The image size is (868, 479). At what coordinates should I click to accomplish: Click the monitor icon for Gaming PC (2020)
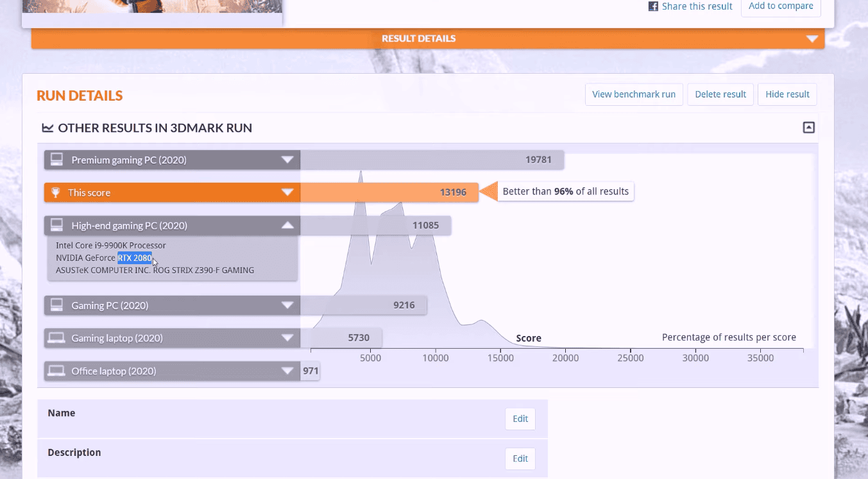click(x=56, y=305)
